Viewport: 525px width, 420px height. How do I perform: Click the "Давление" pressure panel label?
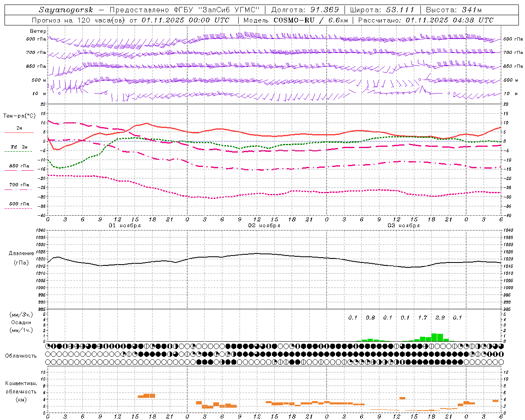click(x=21, y=253)
